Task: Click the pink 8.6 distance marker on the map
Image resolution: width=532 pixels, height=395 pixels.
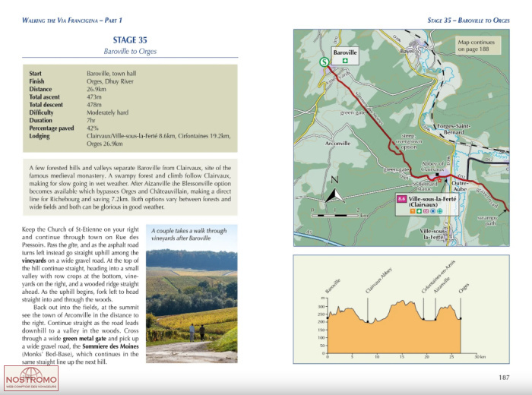Action: click(x=401, y=199)
